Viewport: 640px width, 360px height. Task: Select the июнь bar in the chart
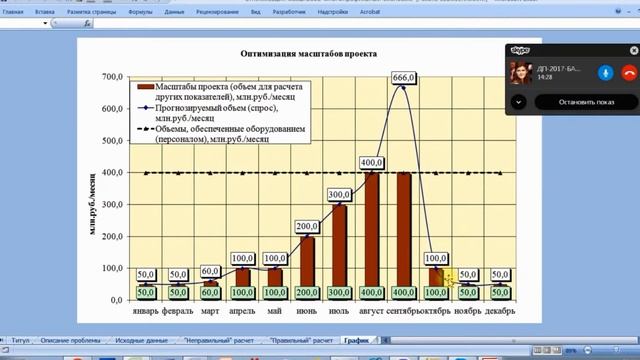click(x=307, y=261)
